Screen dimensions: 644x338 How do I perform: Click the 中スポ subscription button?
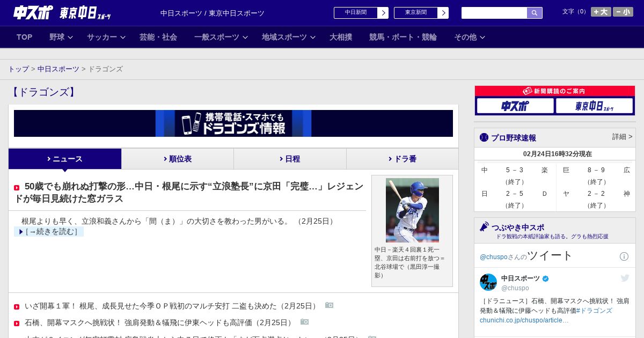point(515,106)
